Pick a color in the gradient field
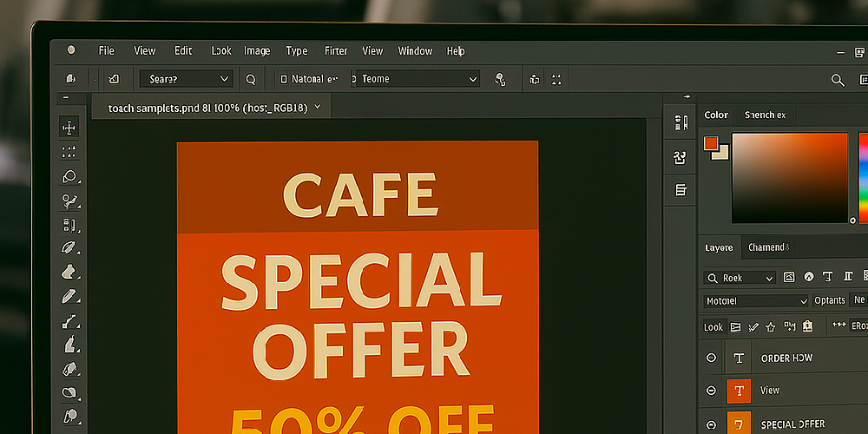Screen dimensions: 868x434 [790, 178]
